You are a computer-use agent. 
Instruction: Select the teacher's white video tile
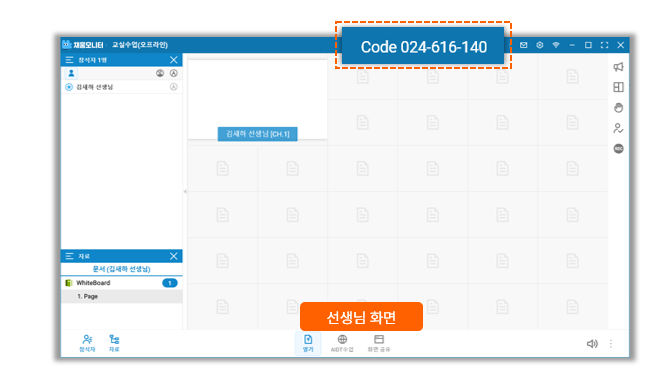[257, 99]
